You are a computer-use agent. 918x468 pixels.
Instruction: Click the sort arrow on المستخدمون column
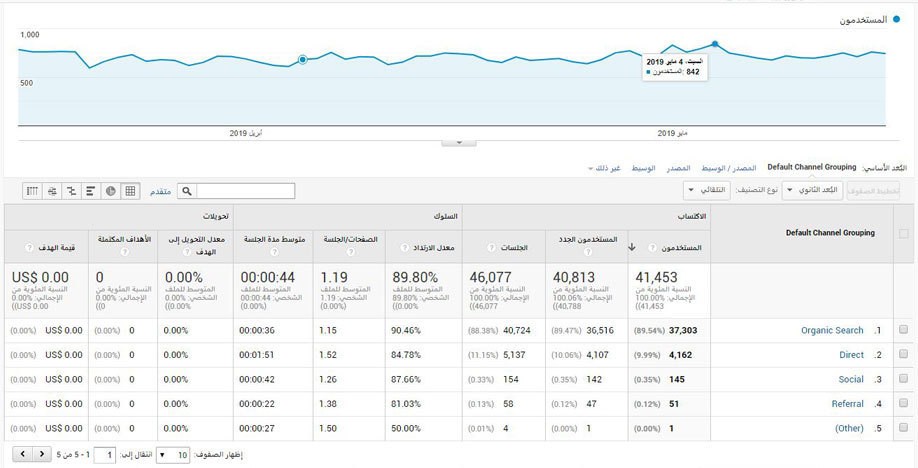point(631,247)
